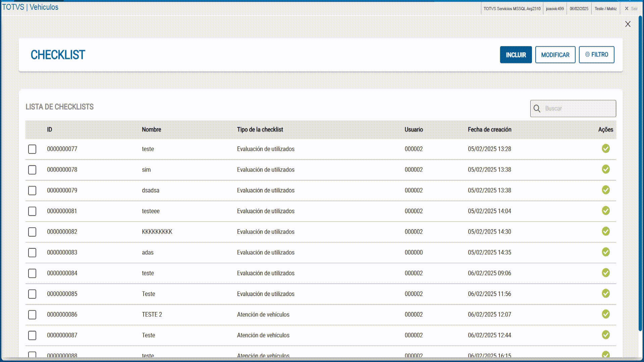Click checkmark action icon for adas row

click(x=605, y=252)
